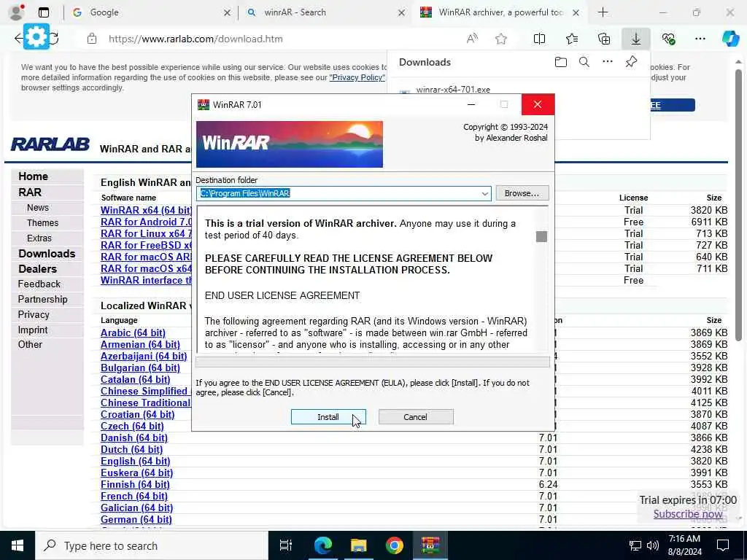Toggle the Split screen icon
Image resolution: width=747 pixels, height=560 pixels.
coord(539,39)
